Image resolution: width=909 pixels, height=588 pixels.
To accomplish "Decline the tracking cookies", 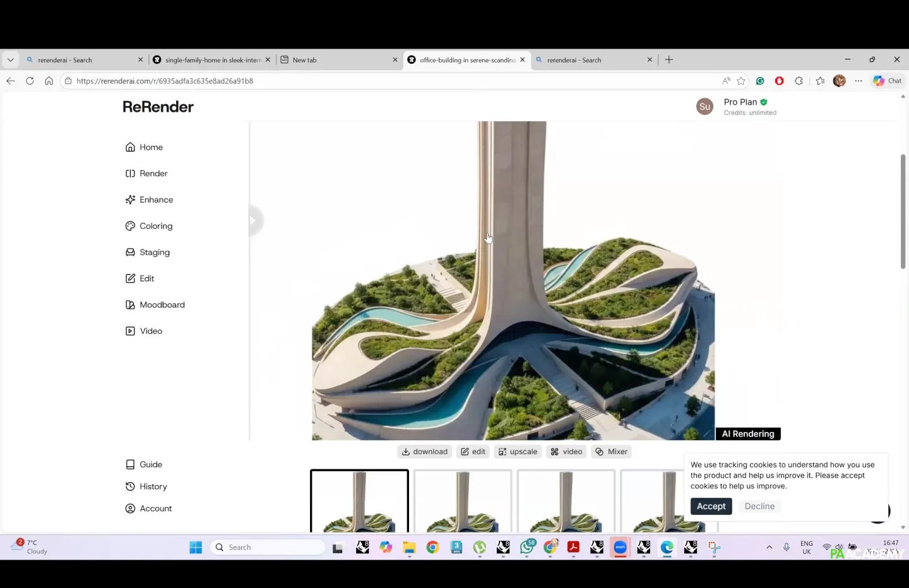I will pos(759,507).
